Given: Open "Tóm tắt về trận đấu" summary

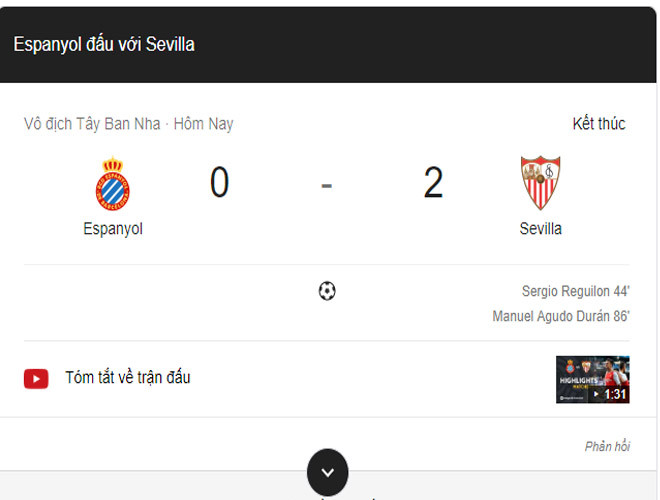Looking at the screenshot, I should tap(128, 378).
